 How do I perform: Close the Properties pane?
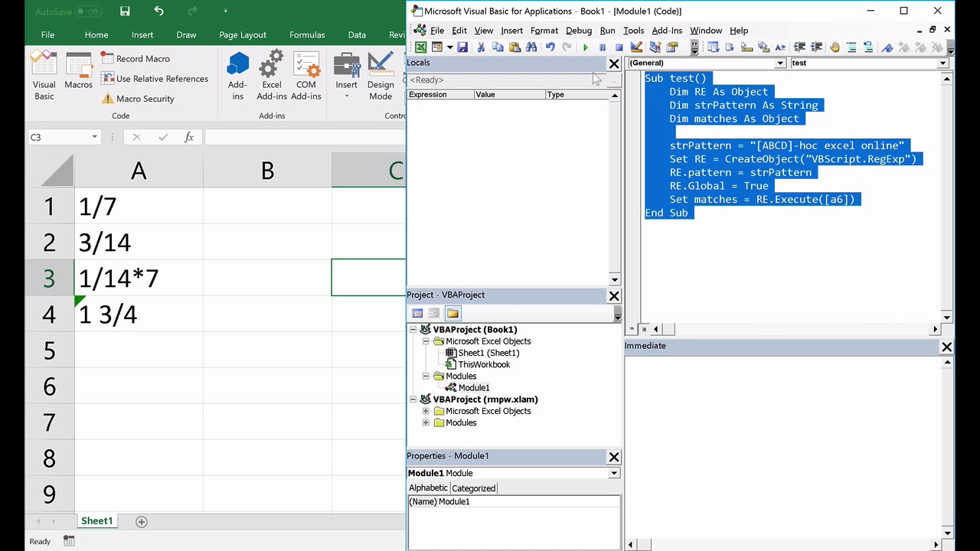(x=614, y=457)
